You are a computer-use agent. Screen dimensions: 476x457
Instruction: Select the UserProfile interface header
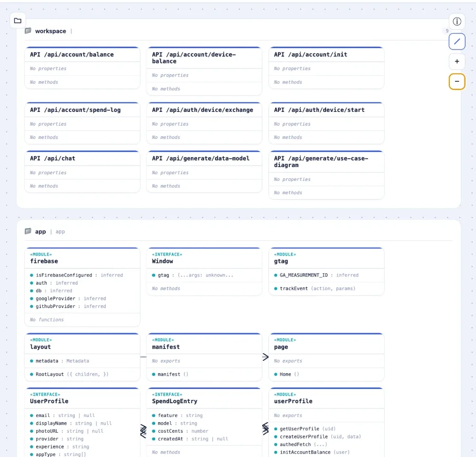[82, 398]
